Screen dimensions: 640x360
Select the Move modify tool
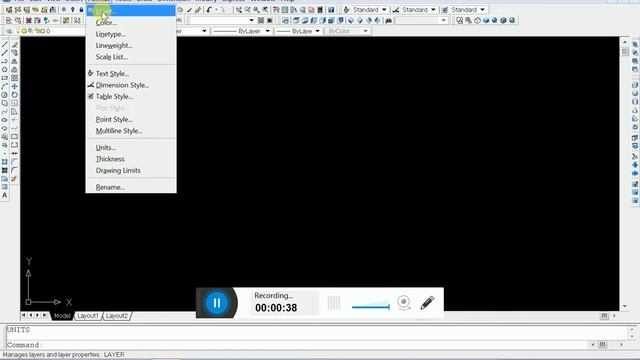point(15,87)
